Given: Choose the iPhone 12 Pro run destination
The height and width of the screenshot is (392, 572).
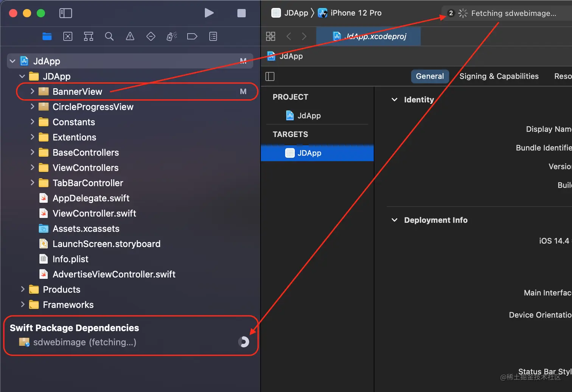Looking at the screenshot, I should [350, 13].
